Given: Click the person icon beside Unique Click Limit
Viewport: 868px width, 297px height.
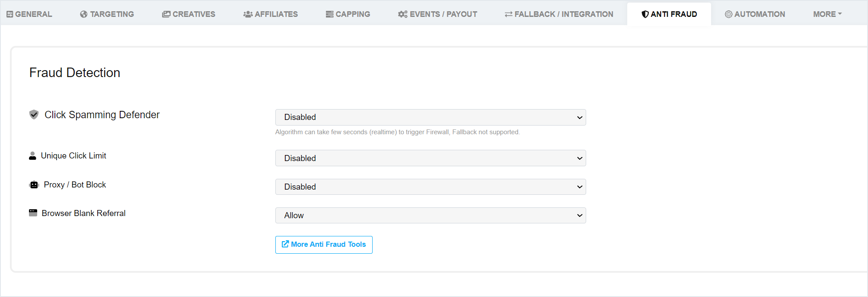Looking at the screenshot, I should pyautogui.click(x=32, y=156).
